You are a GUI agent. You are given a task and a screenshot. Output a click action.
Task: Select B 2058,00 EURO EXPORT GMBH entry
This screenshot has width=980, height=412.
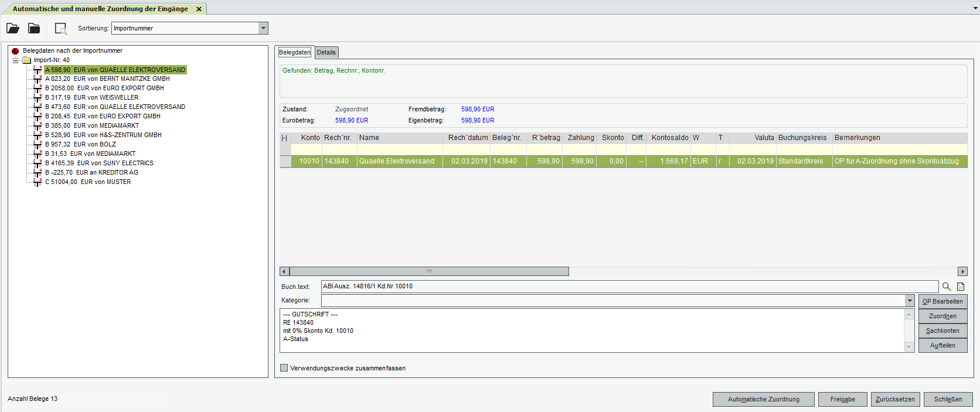tap(104, 88)
